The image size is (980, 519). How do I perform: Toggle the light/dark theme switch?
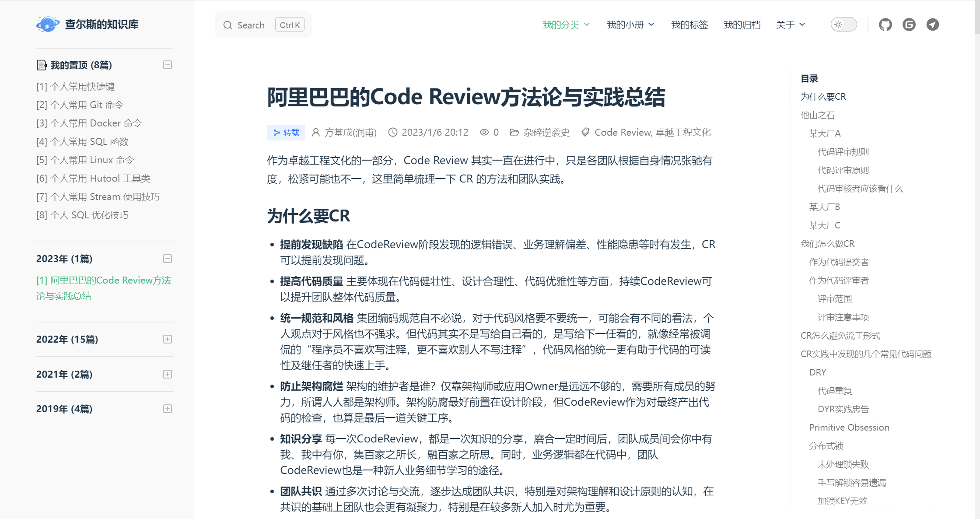pos(843,25)
